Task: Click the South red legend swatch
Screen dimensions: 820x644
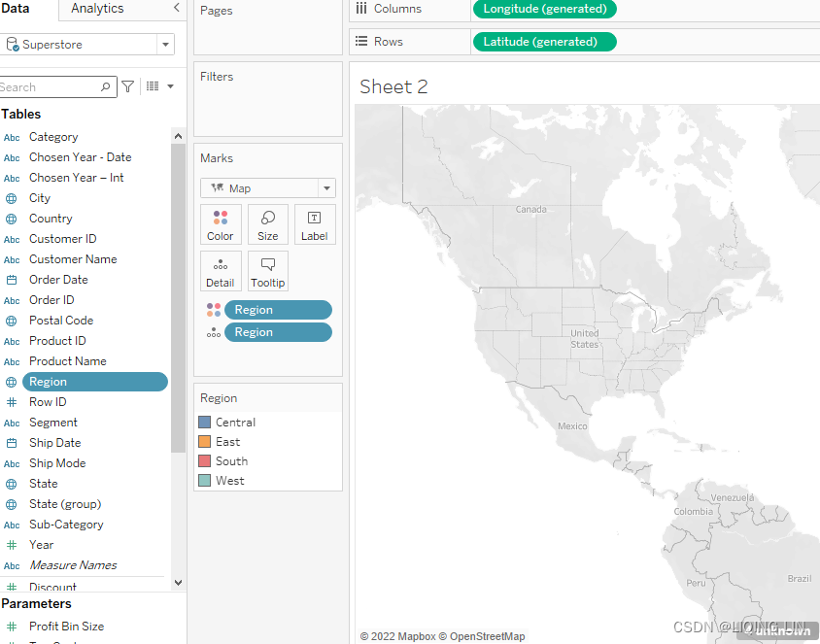Action: point(205,461)
